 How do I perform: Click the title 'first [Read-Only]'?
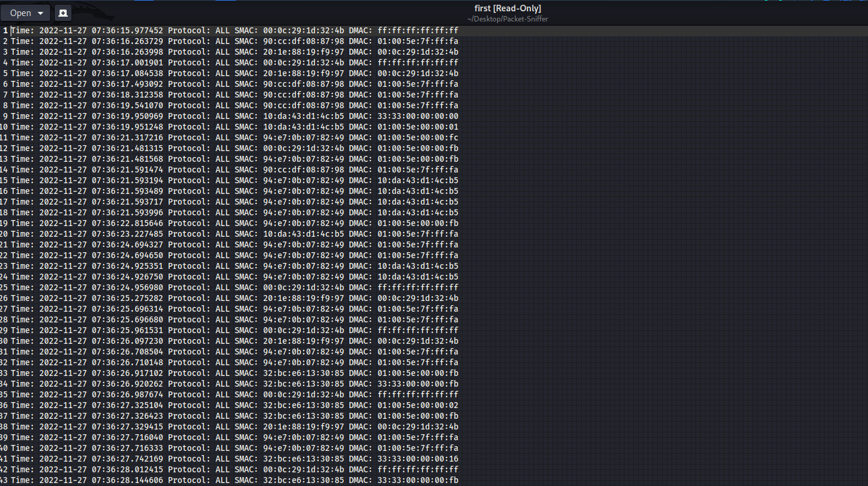click(x=507, y=8)
